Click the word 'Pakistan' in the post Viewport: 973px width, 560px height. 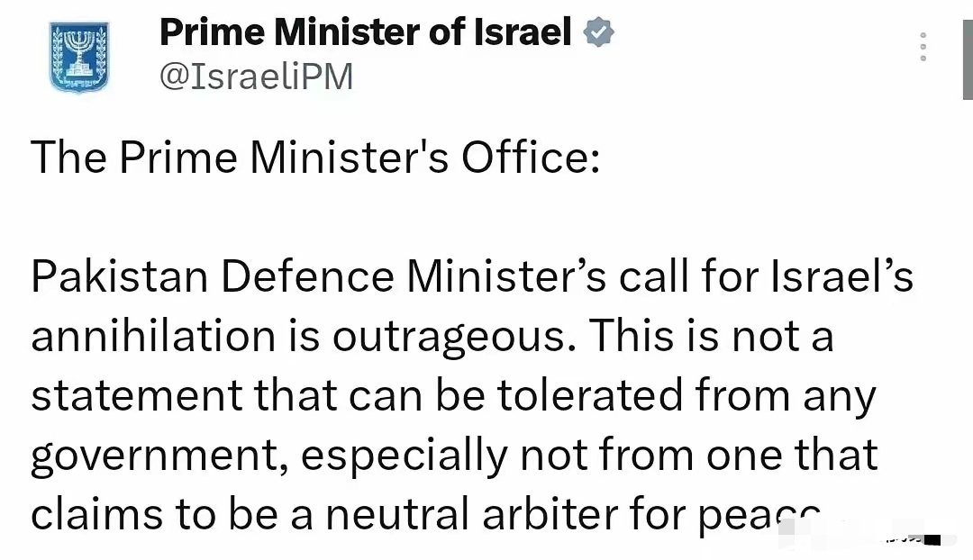119,276
